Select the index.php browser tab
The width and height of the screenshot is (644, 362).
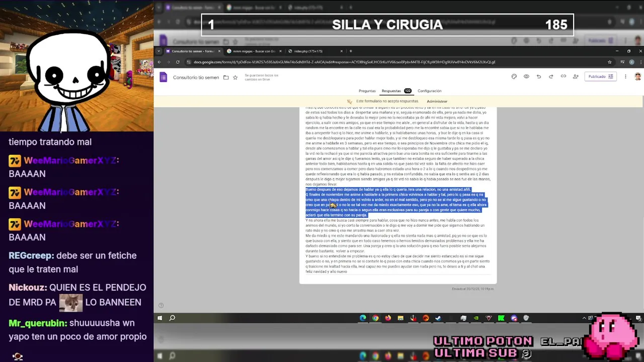[x=314, y=51]
